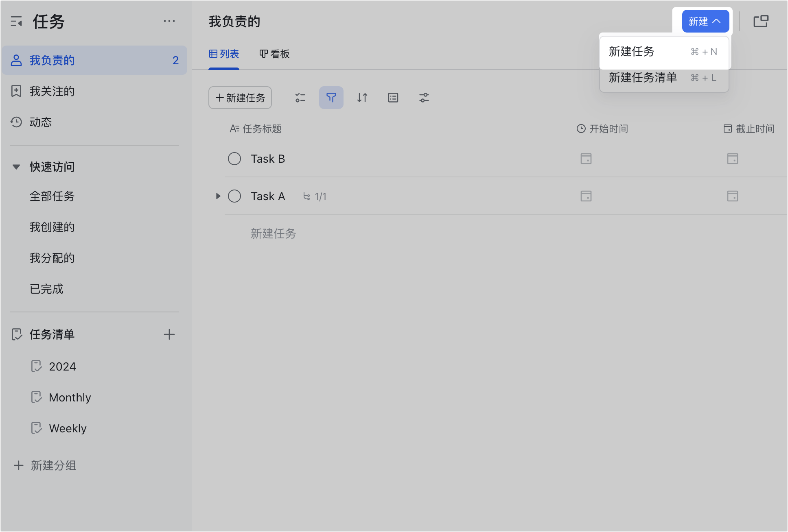Add a new task list with plus icon
This screenshot has height=532, width=788.
tap(169, 334)
